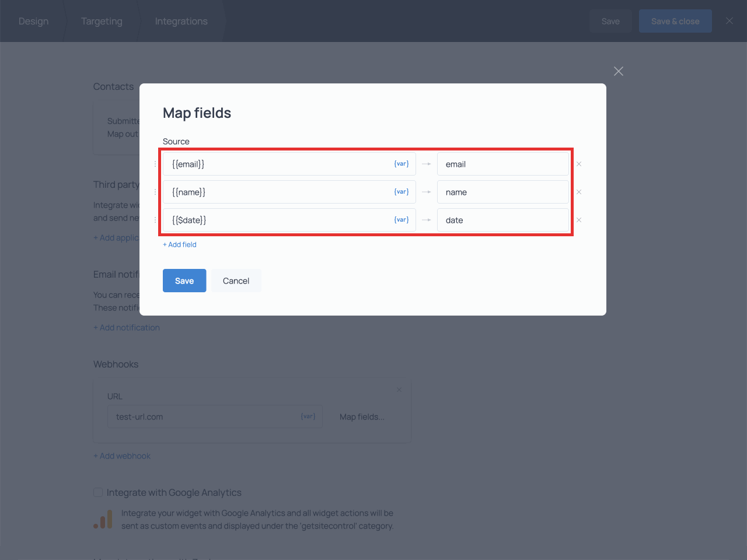Grab the drag handle of email row

(x=155, y=164)
